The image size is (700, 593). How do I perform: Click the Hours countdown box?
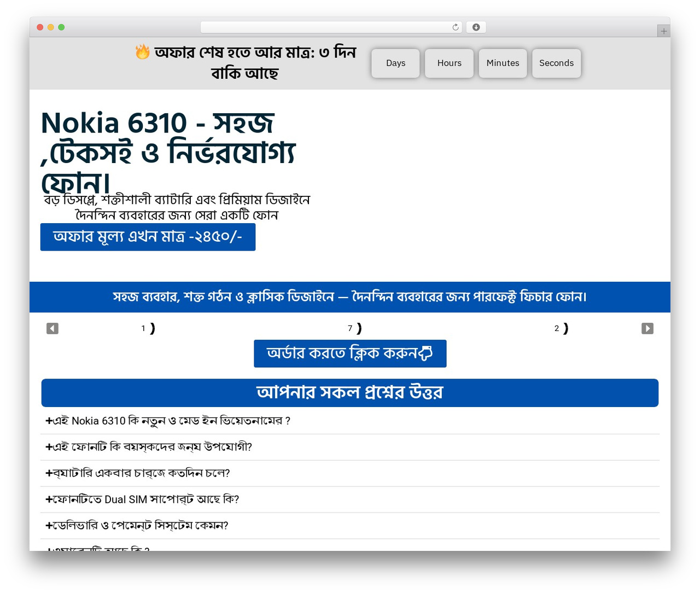tap(449, 63)
